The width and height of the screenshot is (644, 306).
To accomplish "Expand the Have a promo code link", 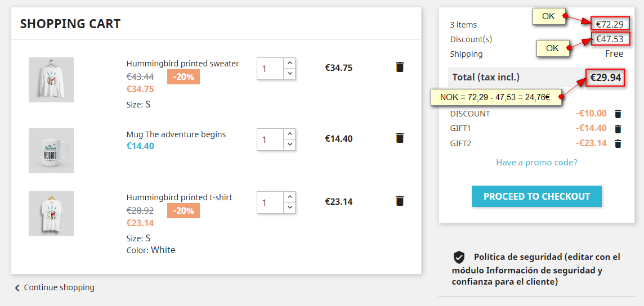I will pos(536,163).
